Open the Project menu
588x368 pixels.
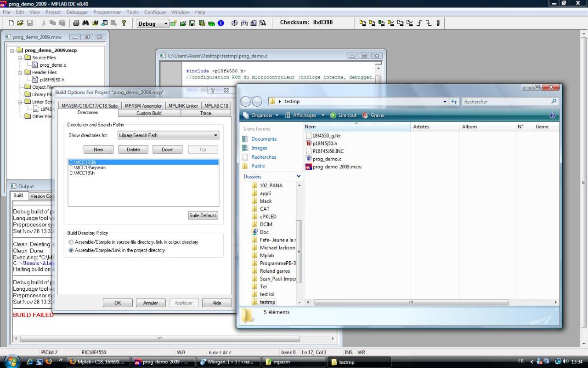pyautogui.click(x=53, y=12)
